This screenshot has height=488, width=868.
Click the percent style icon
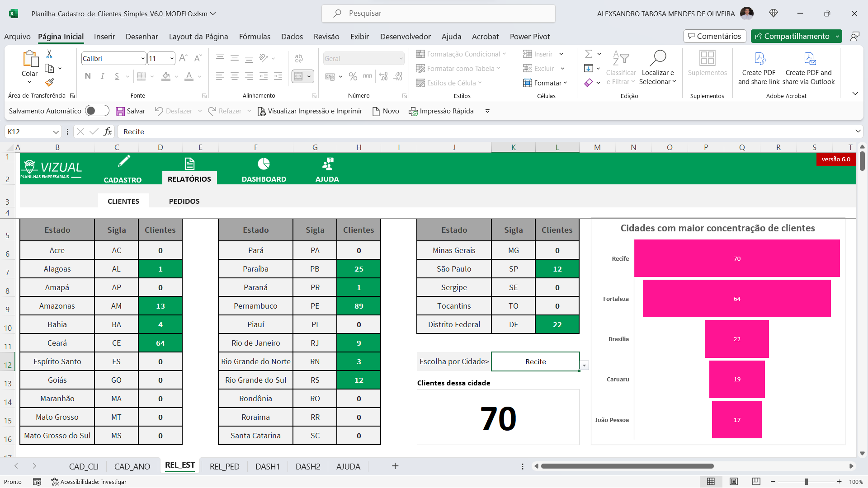[x=353, y=76]
